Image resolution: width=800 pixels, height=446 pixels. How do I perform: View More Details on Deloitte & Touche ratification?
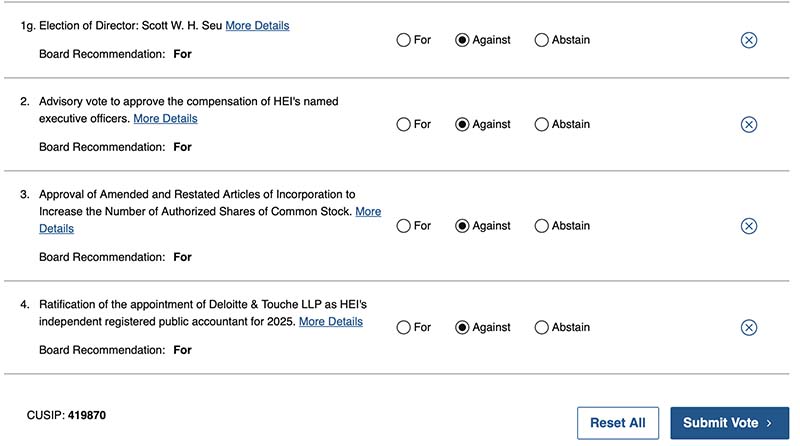click(x=330, y=321)
